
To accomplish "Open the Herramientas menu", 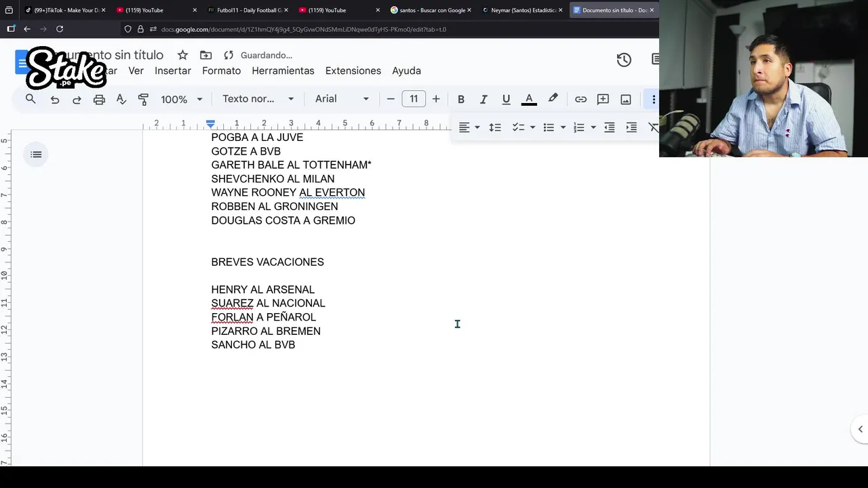I will click(x=283, y=70).
